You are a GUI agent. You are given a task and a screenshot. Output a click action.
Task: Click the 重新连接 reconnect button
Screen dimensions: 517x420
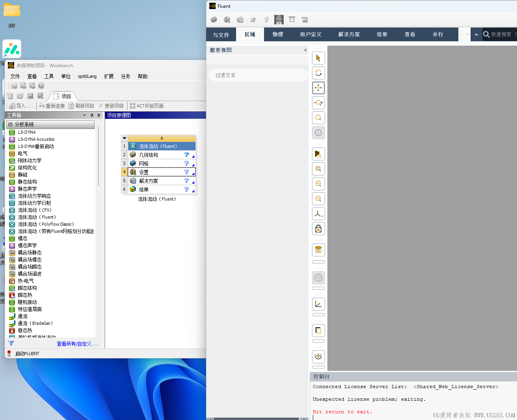(x=52, y=106)
